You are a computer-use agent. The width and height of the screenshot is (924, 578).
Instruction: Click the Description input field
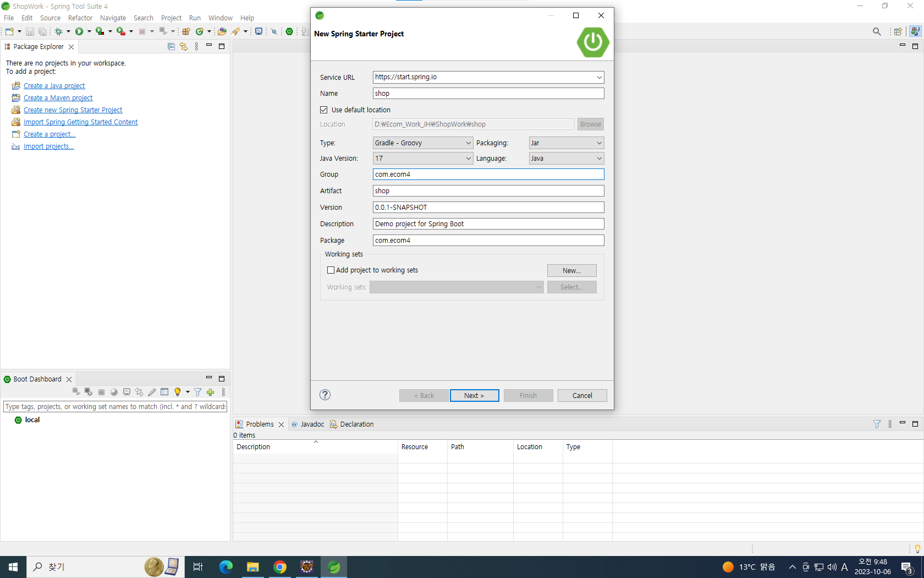click(488, 224)
